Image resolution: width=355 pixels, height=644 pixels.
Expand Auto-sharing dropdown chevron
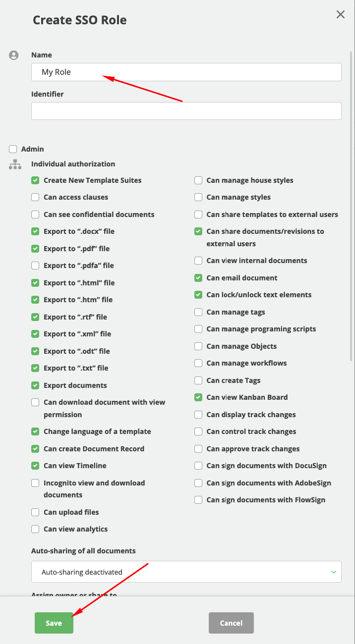coord(334,572)
